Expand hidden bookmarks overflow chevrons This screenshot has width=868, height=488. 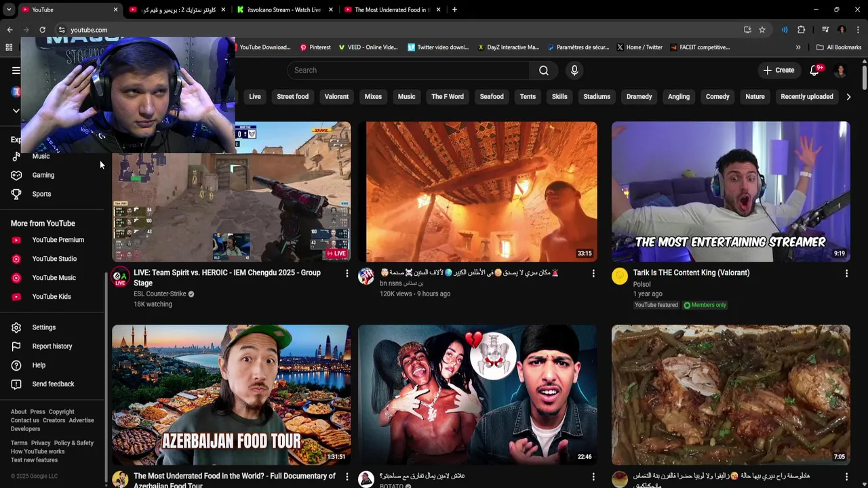tap(798, 47)
